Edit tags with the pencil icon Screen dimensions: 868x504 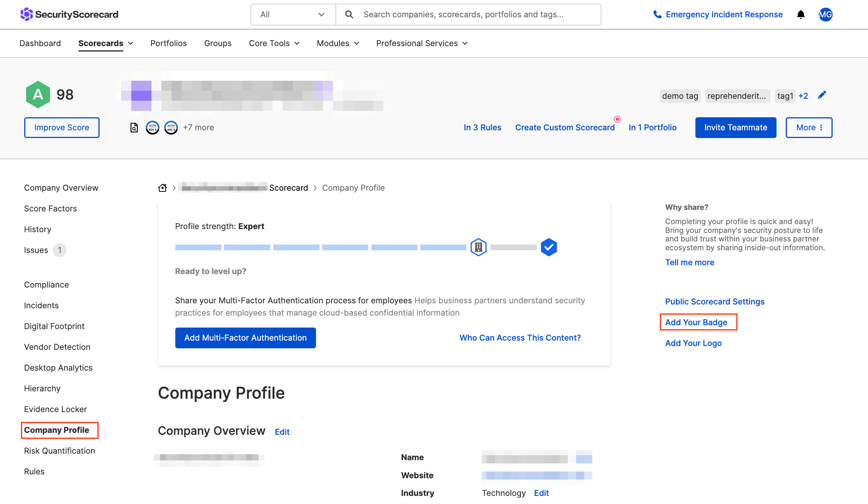(x=822, y=95)
